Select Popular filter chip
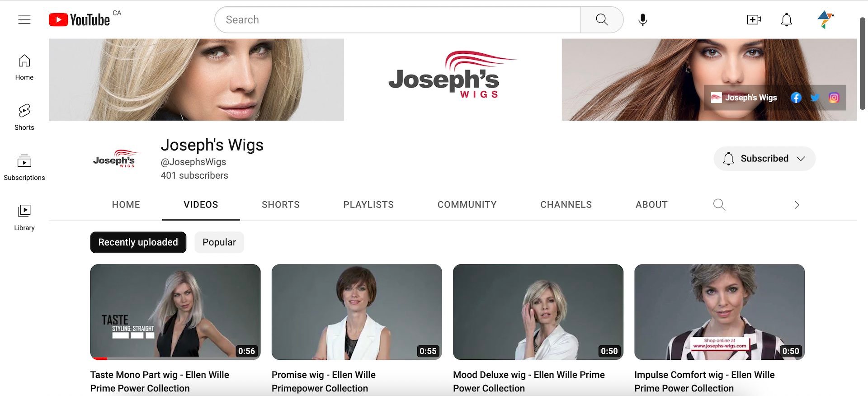The width and height of the screenshot is (868, 396). click(x=219, y=242)
